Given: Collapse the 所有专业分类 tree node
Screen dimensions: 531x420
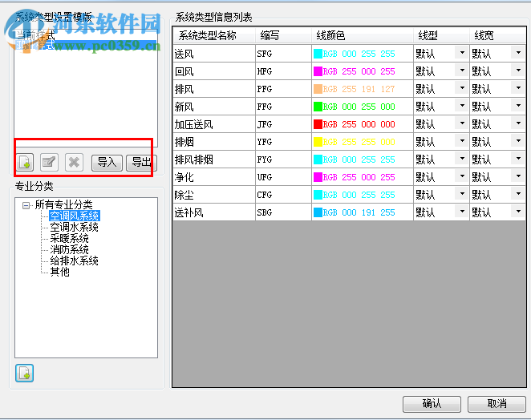Looking at the screenshot, I should (x=26, y=205).
